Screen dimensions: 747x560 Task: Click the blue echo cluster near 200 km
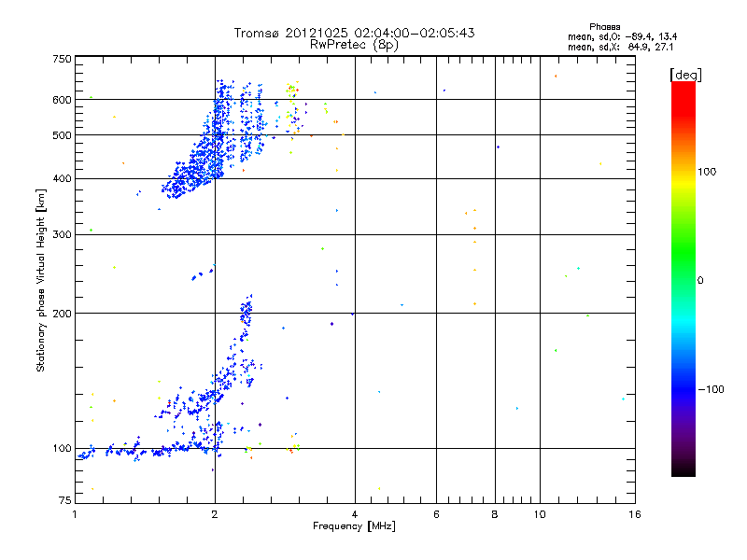[x=246, y=312]
